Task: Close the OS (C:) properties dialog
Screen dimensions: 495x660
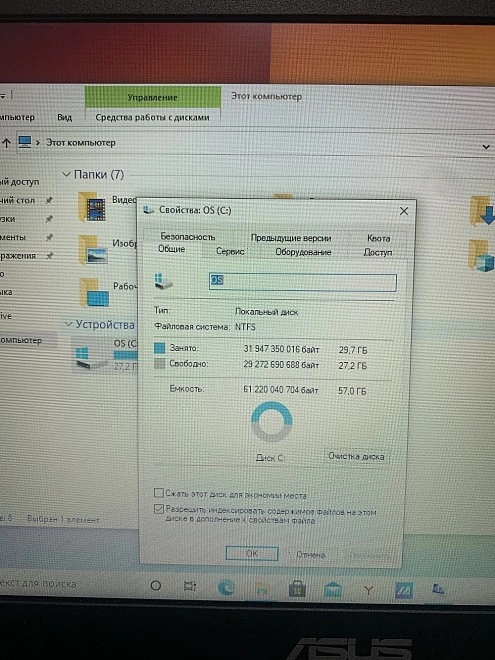Action: point(404,211)
